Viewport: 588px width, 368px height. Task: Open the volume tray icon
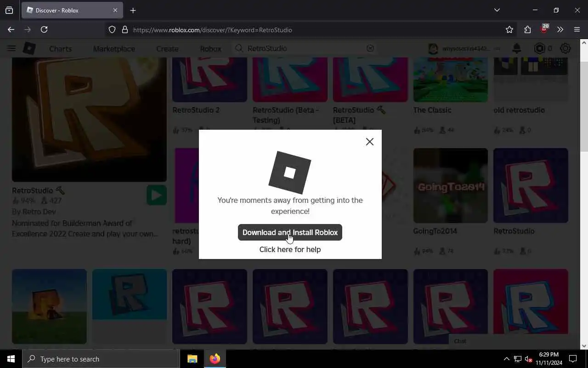tap(529, 359)
